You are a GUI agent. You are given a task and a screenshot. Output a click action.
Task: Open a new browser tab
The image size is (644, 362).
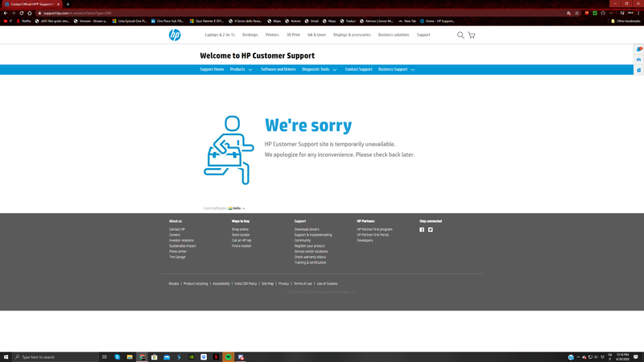[68, 4]
